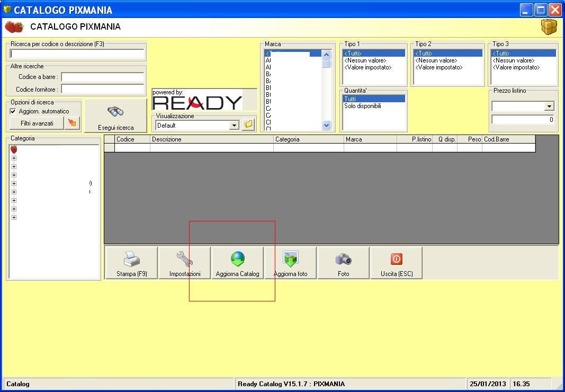Open Impostazioni wrench settings

(185, 263)
